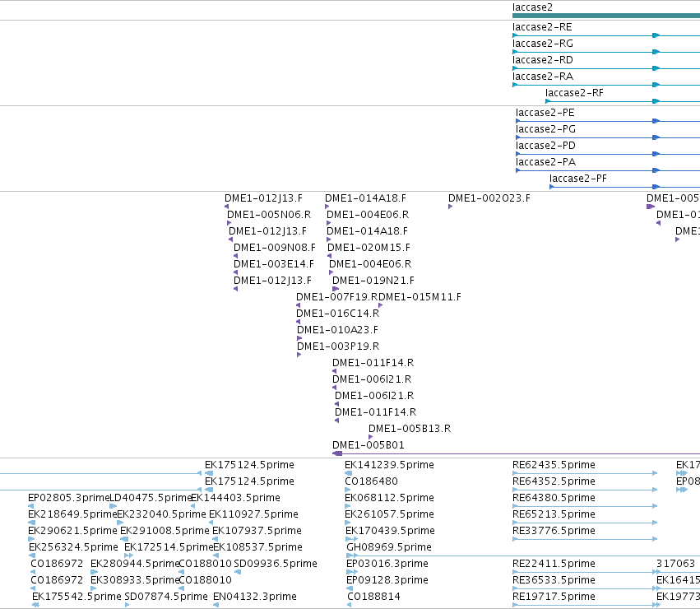
Task: Click the EK107937.5prime label
Action: coord(257,532)
